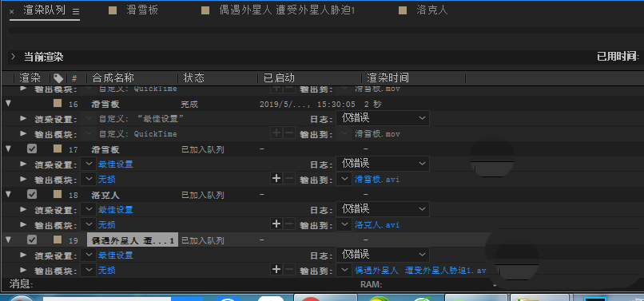The image size is (644, 301).
Task: Select composition name 洛克人 in row 18
Action: point(105,195)
